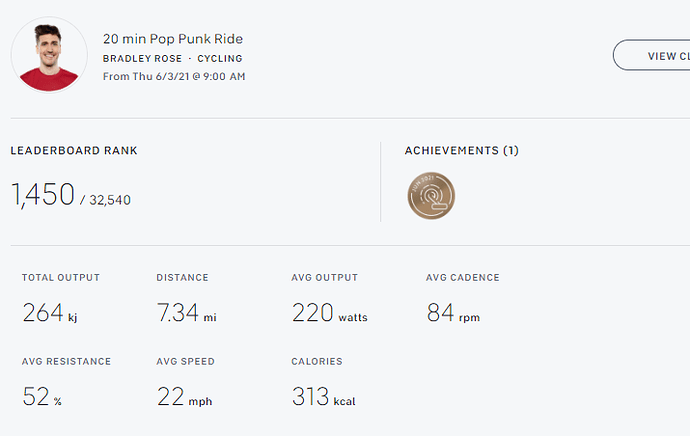690x436 pixels.
Task: Click the Leaderboard Rank heading
Action: point(74,151)
